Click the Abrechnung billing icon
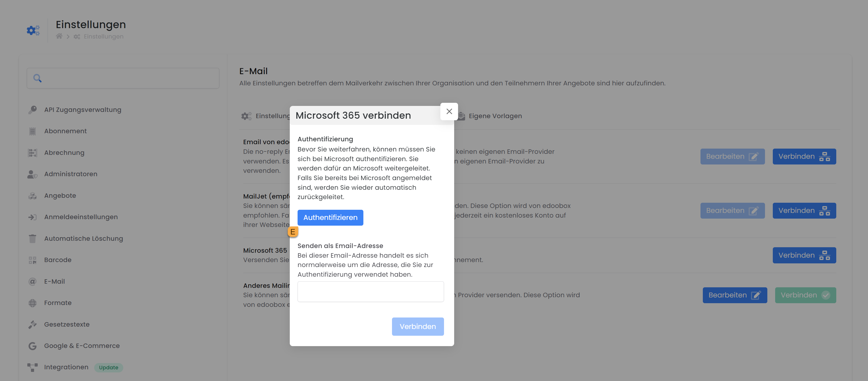 32,153
